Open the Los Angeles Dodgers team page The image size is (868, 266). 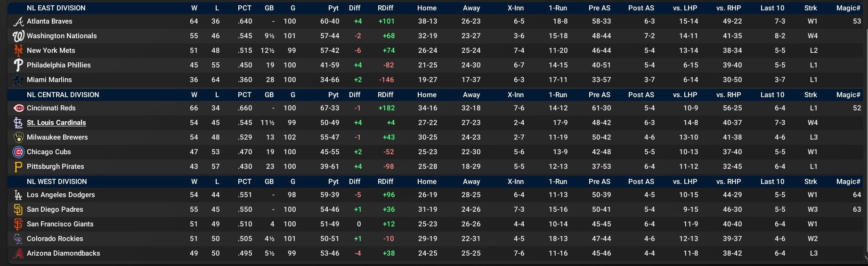point(61,195)
